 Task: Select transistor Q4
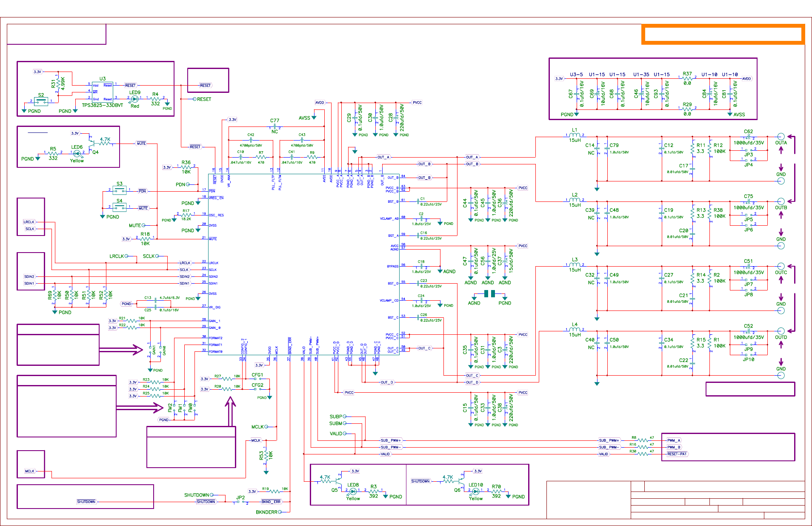pyautogui.click(x=91, y=144)
